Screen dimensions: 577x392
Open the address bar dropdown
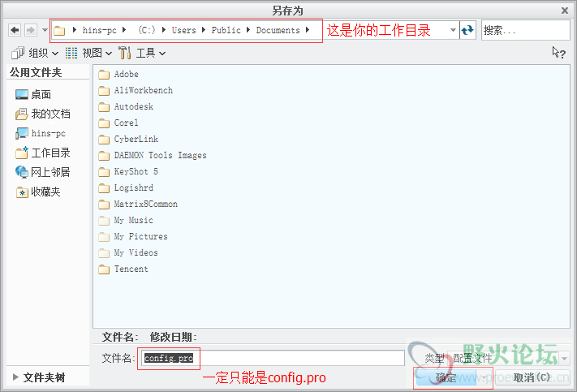point(453,30)
